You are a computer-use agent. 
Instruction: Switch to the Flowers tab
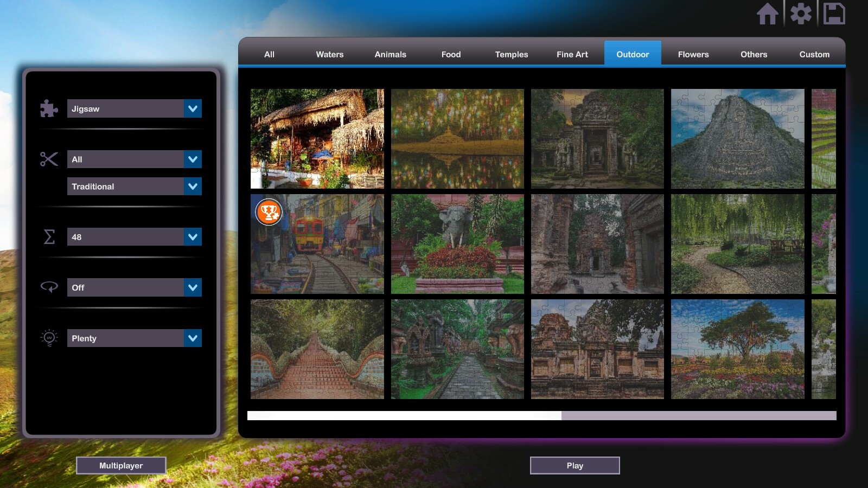point(693,54)
